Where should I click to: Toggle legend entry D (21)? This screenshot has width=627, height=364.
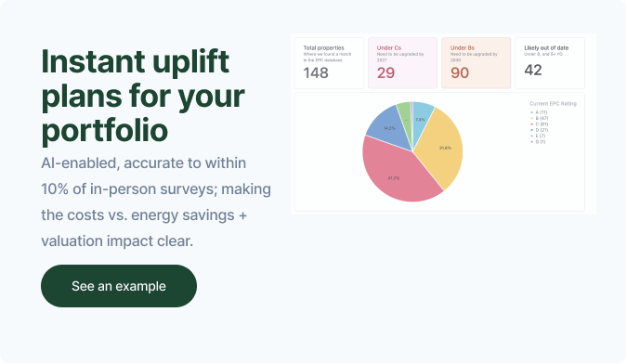click(540, 130)
